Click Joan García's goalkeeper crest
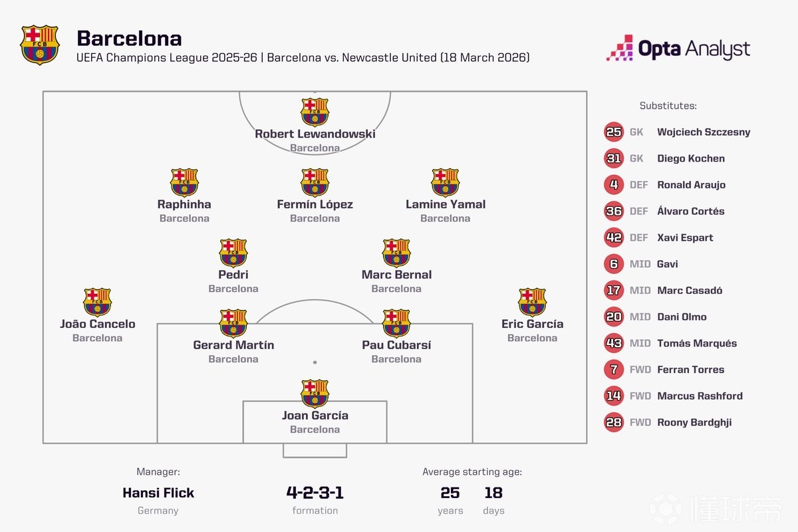 (315, 393)
